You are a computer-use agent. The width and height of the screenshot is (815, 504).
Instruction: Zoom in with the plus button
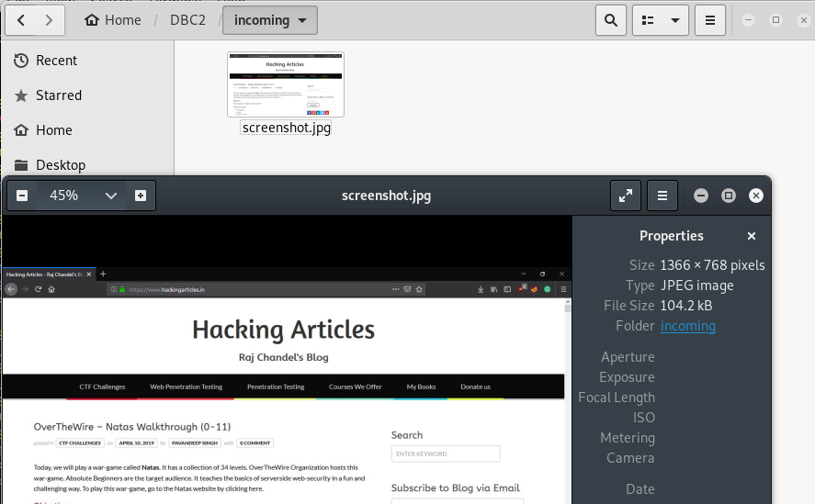(141, 196)
